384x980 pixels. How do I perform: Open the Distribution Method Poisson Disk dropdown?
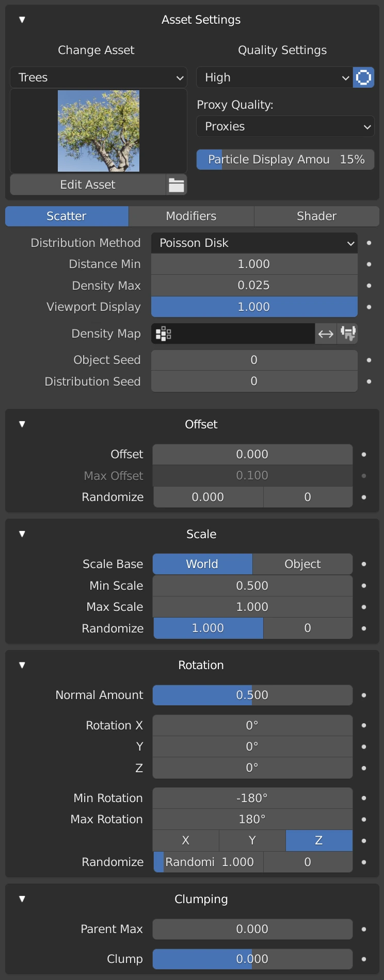pyautogui.click(x=254, y=243)
